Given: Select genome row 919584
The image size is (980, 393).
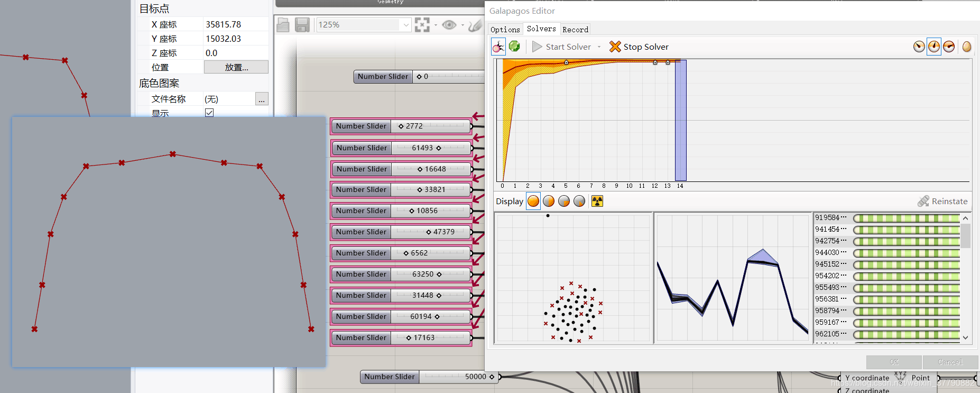Looking at the screenshot, I should (886, 217).
